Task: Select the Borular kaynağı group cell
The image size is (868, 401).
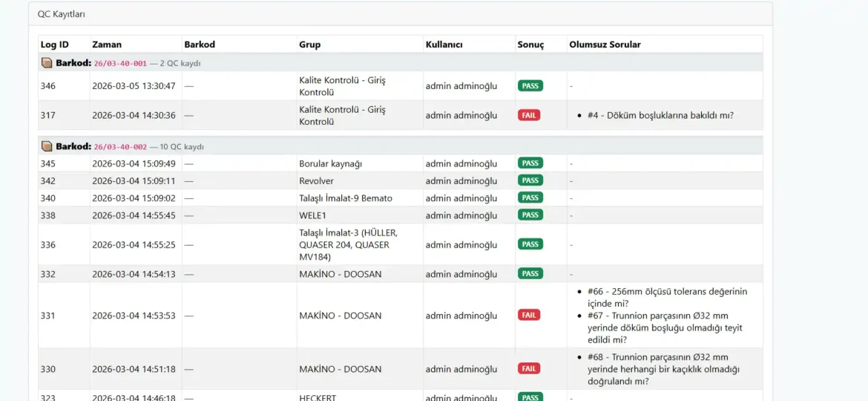Action: click(x=331, y=163)
